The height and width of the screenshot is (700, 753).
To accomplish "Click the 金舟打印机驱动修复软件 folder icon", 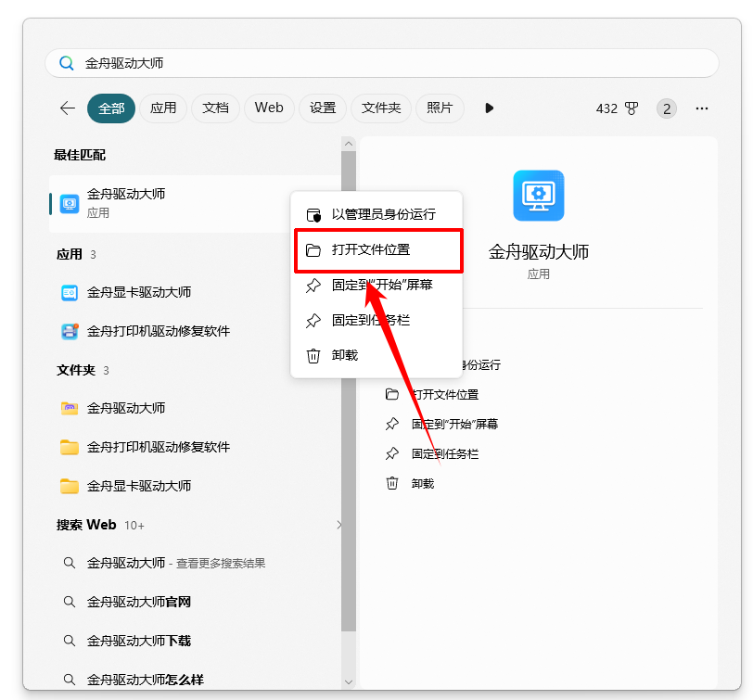I will click(x=70, y=447).
